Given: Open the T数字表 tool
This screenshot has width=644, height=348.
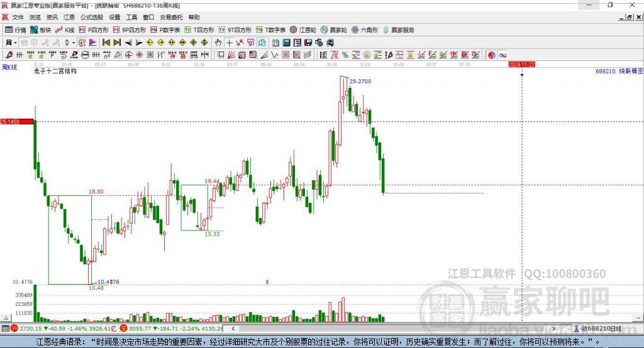Looking at the screenshot, I should click(x=270, y=30).
